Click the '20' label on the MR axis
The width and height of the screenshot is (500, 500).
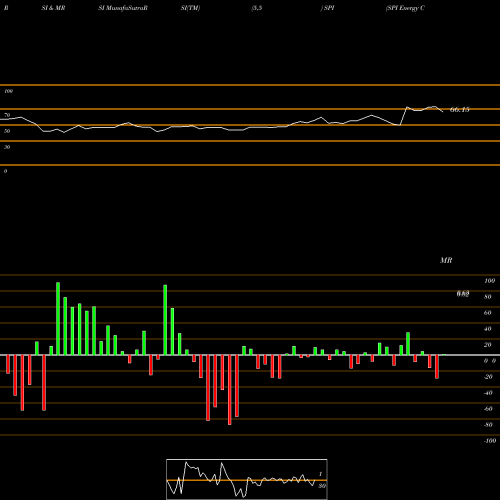pyautogui.click(x=488, y=345)
